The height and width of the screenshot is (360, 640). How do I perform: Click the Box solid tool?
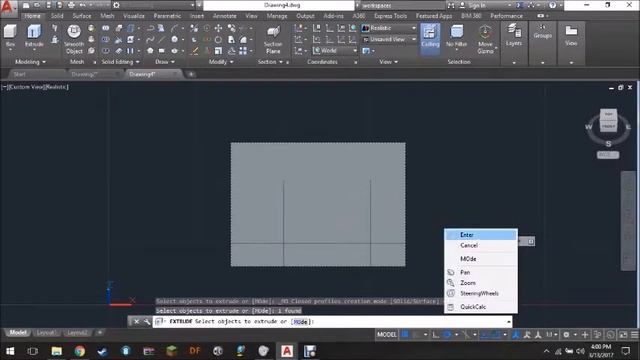(10, 36)
